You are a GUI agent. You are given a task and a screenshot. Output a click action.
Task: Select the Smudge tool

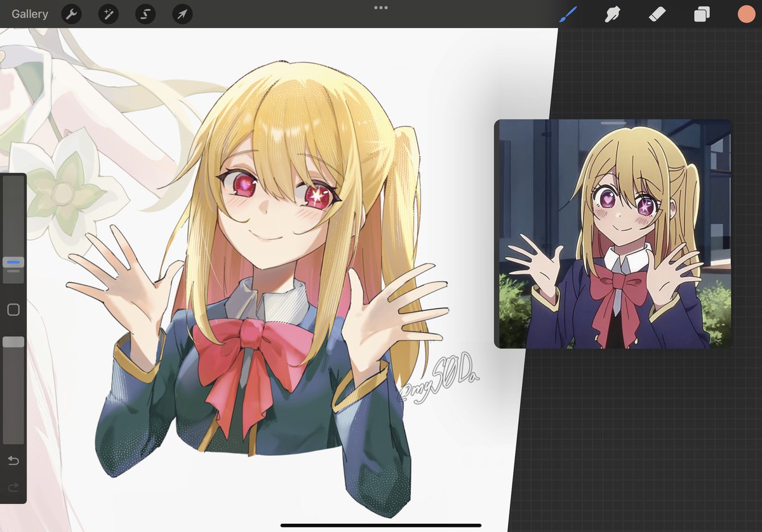(612, 14)
